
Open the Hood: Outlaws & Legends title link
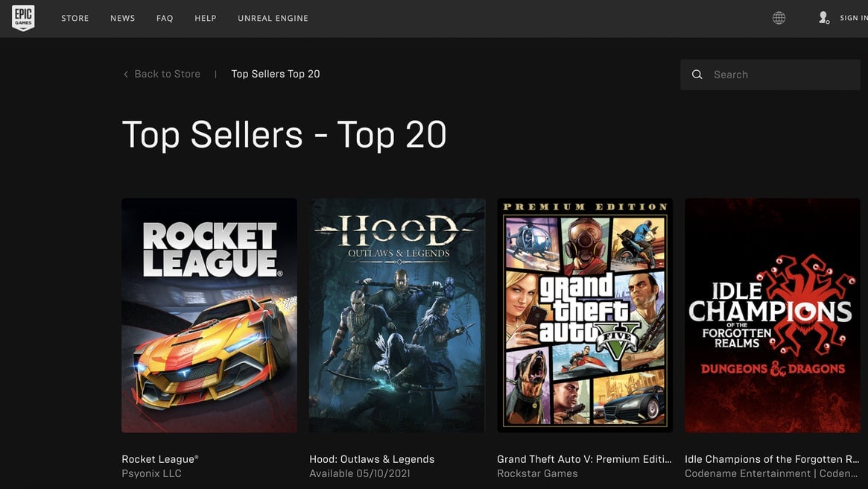tap(373, 458)
